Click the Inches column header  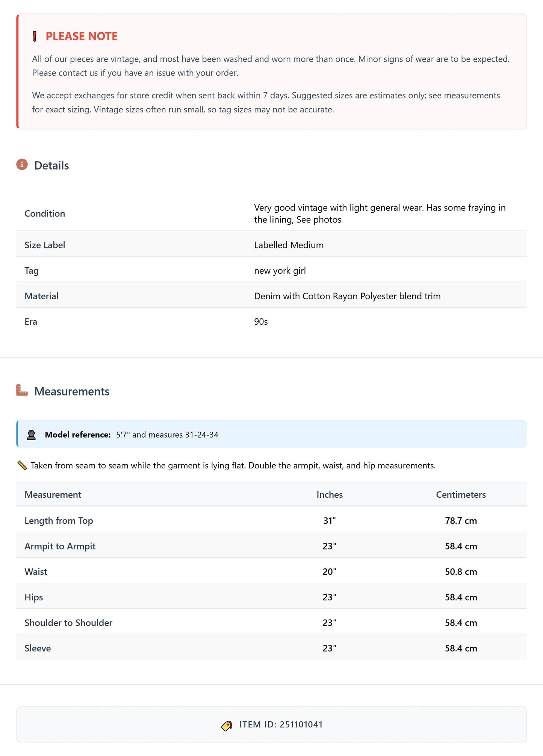pos(330,494)
